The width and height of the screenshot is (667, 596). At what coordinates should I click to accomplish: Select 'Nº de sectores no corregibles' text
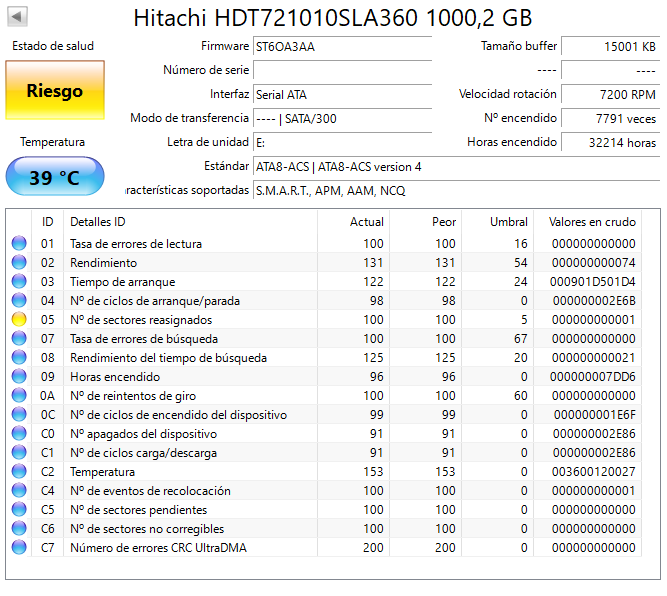[x=147, y=529]
